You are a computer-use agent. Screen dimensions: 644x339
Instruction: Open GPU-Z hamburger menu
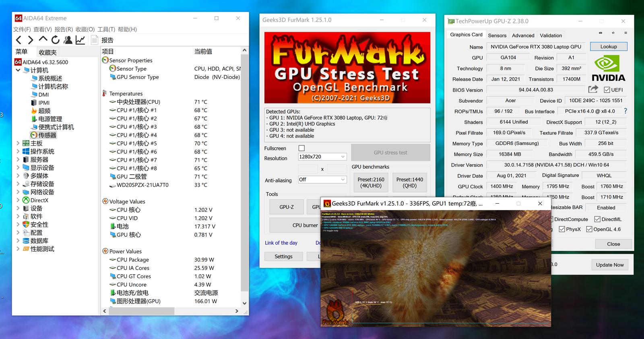(x=625, y=33)
